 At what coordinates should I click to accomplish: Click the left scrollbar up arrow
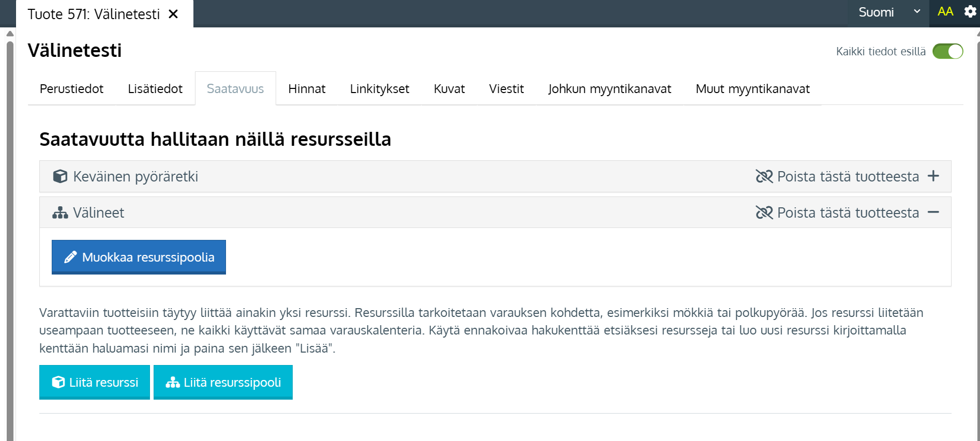[10, 34]
